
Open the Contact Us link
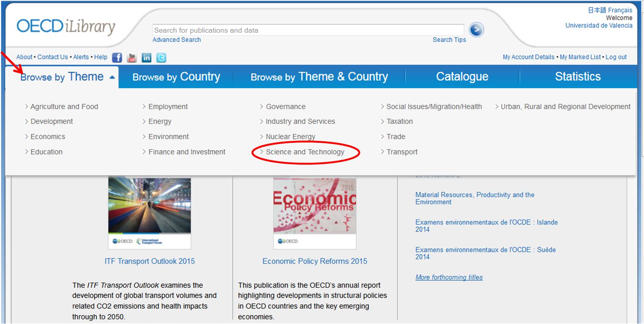(53, 57)
